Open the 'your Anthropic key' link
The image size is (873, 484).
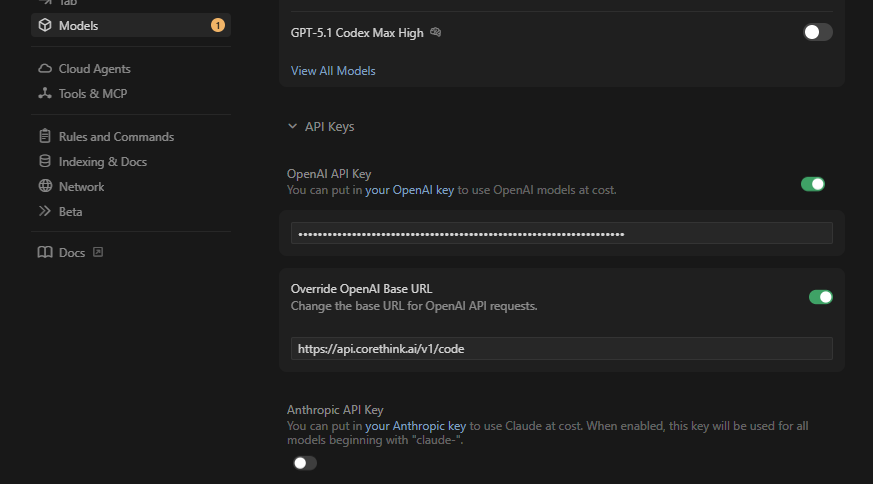click(x=415, y=426)
